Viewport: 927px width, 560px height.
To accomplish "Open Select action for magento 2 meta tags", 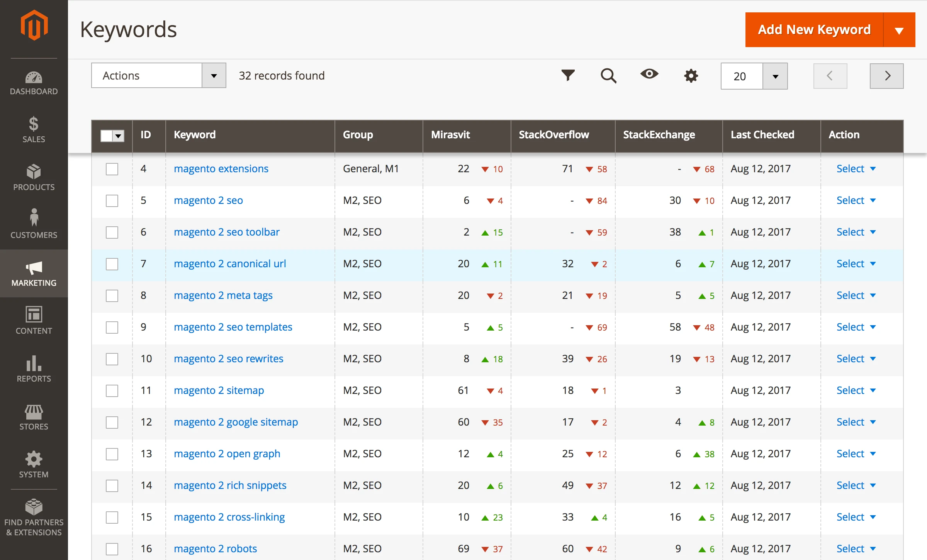I will click(x=856, y=295).
